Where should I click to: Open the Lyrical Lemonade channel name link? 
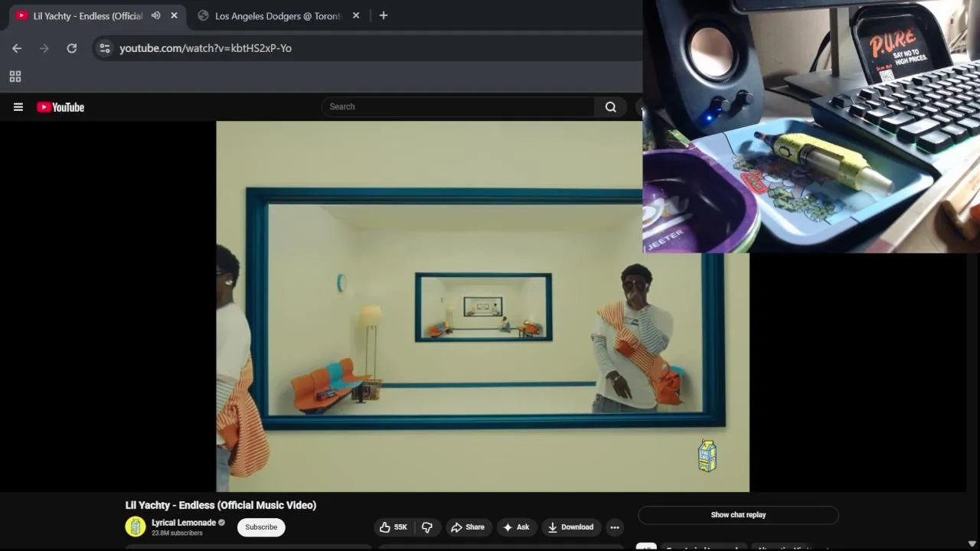click(184, 523)
